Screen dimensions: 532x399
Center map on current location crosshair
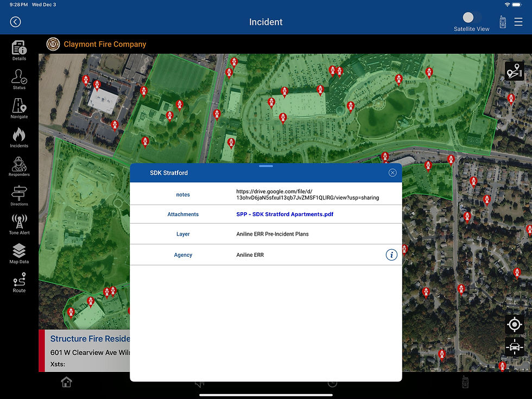(515, 325)
